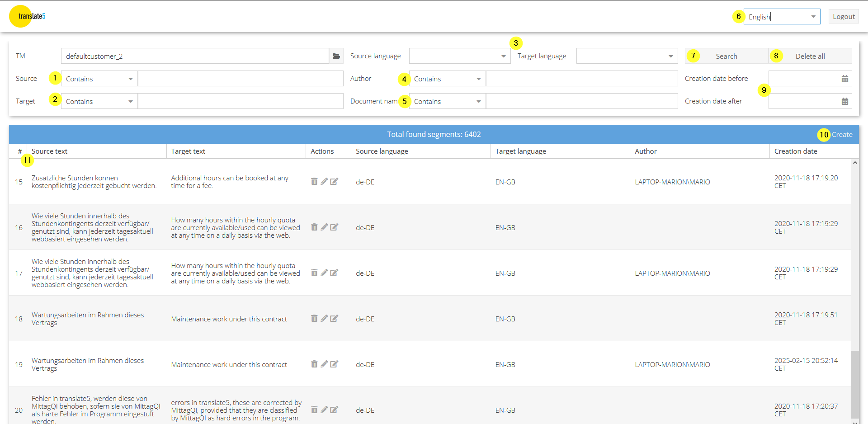Click segment 16 edit-box icon
Image resolution: width=868 pixels, height=424 pixels.
point(334,227)
